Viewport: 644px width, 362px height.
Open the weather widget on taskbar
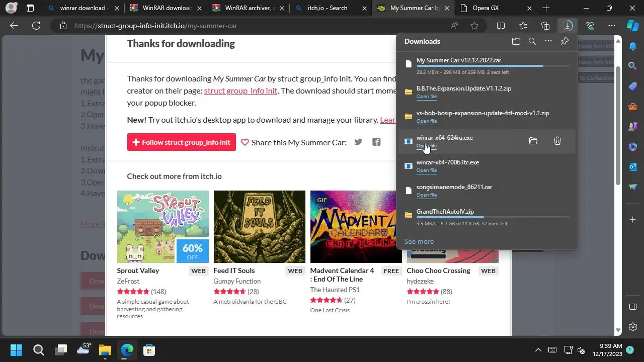[83, 350]
